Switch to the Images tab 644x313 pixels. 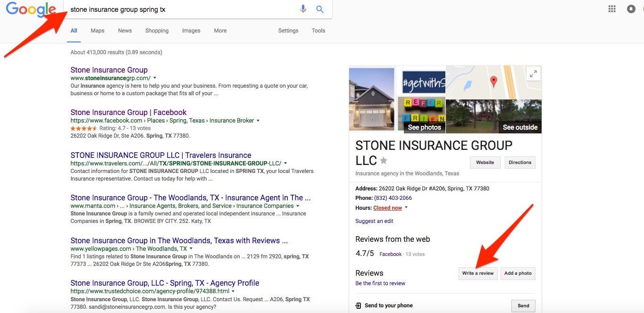191,31
